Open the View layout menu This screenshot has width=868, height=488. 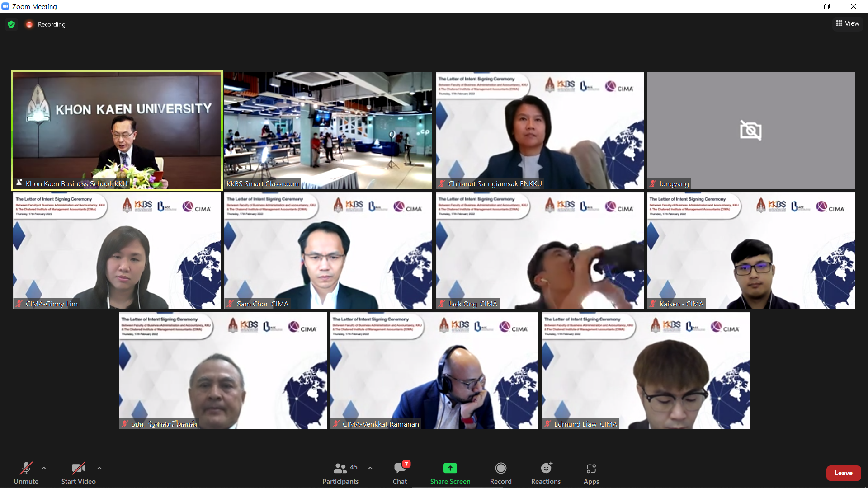coord(848,23)
